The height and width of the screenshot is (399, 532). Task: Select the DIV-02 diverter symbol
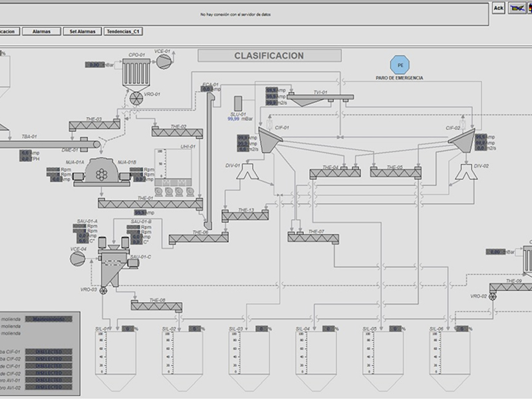465,172
